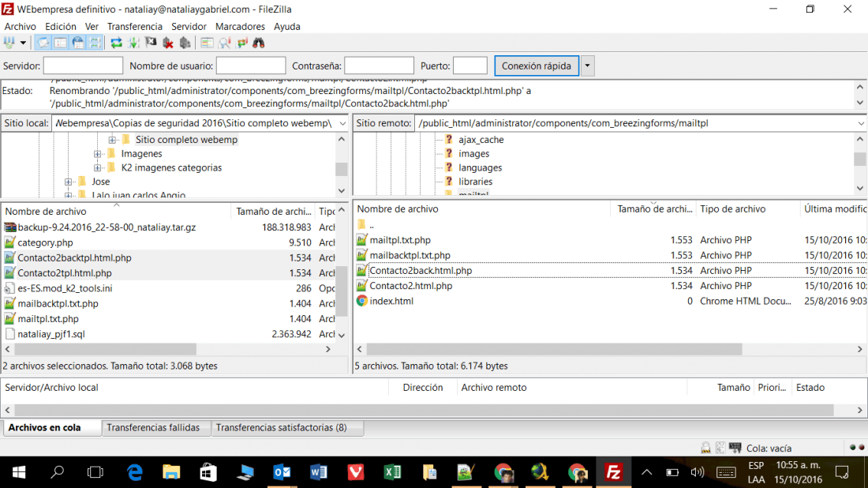Screen dimensions: 868x488
Task: Select the images remote folder
Action: point(473,153)
